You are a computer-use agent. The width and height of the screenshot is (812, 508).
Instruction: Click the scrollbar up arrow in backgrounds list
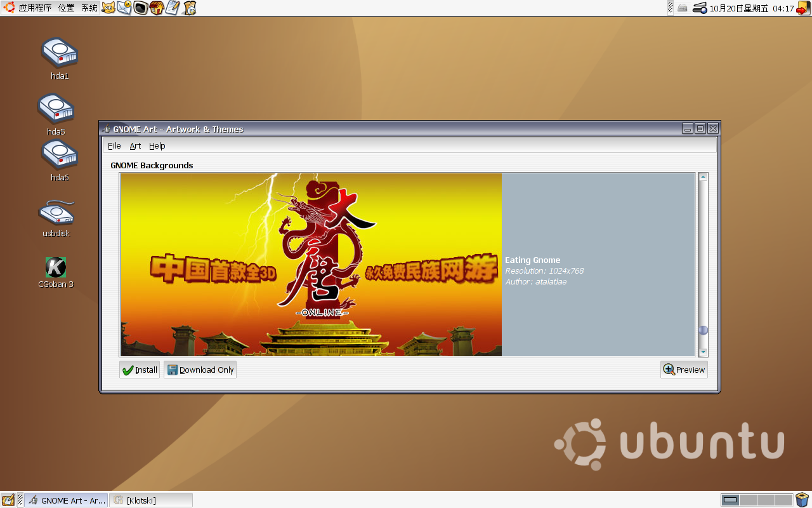click(703, 177)
